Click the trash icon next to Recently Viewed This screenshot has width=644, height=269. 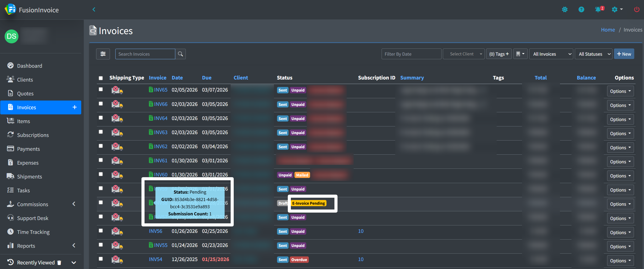pos(59,263)
